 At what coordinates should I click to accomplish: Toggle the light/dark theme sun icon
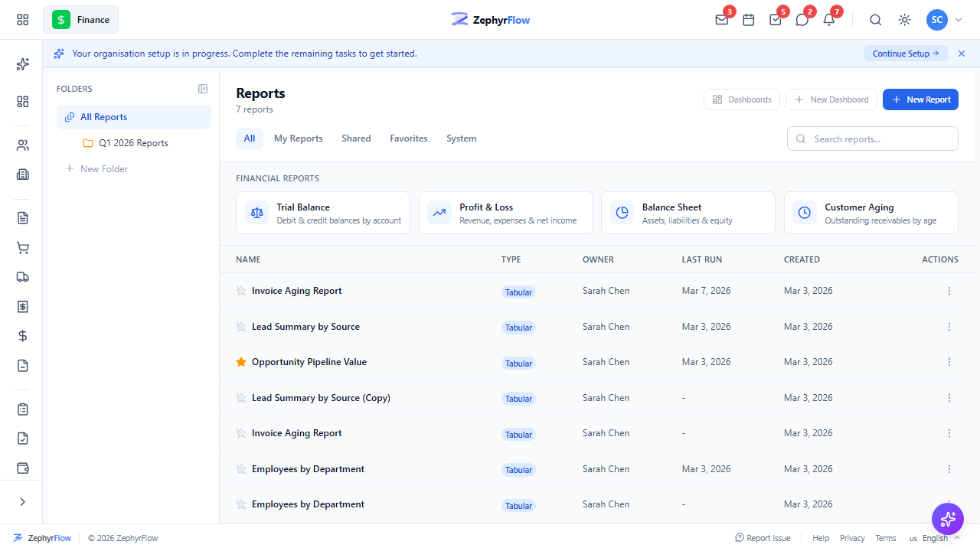click(x=905, y=20)
